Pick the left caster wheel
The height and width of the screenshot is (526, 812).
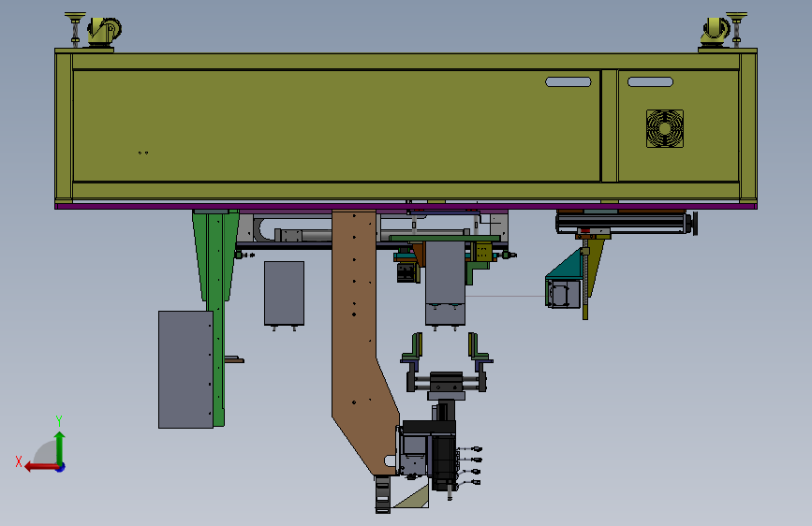pyautogui.click(x=105, y=31)
